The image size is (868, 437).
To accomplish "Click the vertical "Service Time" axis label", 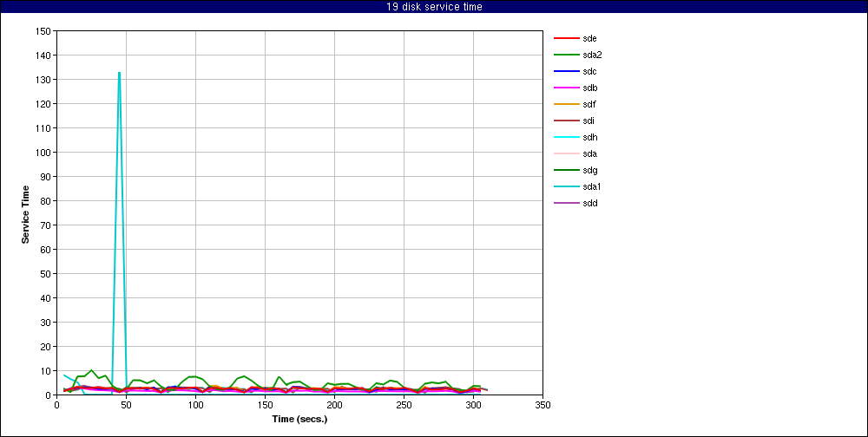I will (x=26, y=213).
